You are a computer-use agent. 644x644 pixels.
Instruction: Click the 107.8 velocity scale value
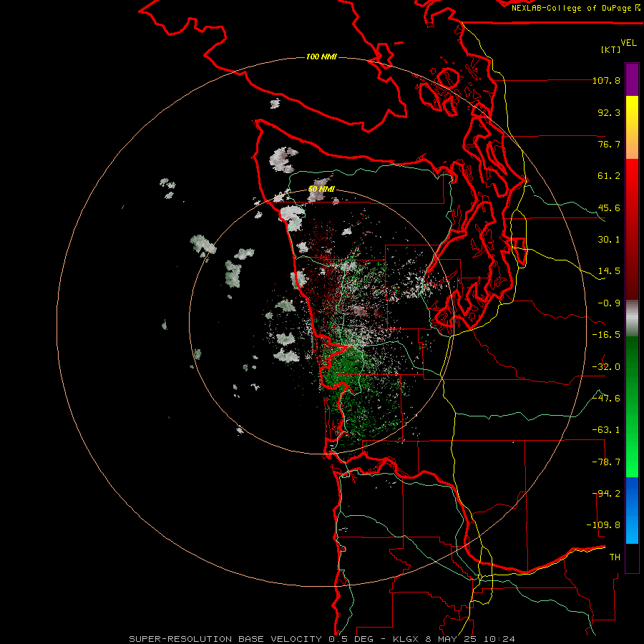pos(606,80)
